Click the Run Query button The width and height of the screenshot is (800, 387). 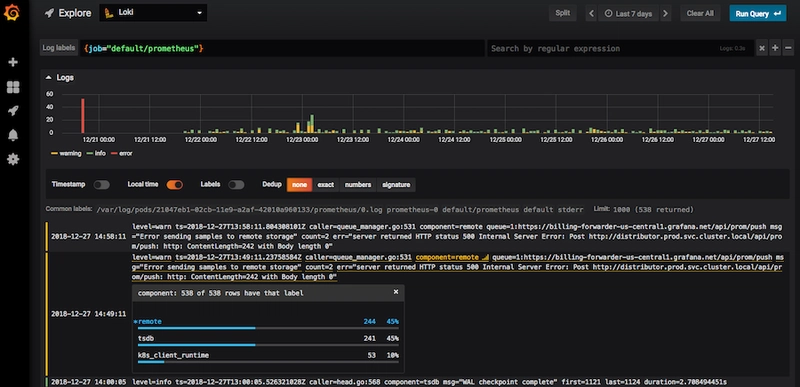tap(757, 14)
